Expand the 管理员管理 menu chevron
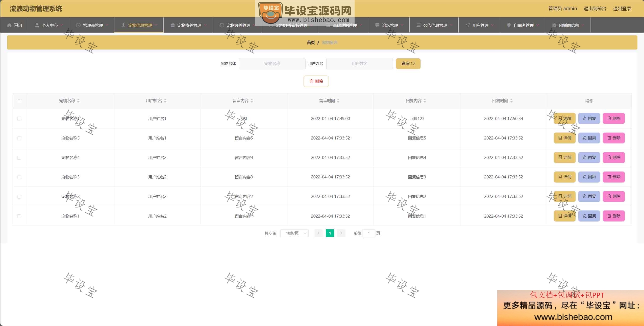The height and width of the screenshot is (326, 644). point(107,25)
